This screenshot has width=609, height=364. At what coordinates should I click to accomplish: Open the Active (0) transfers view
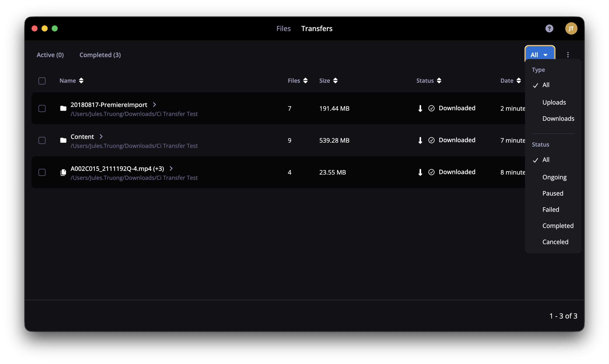[x=50, y=55]
